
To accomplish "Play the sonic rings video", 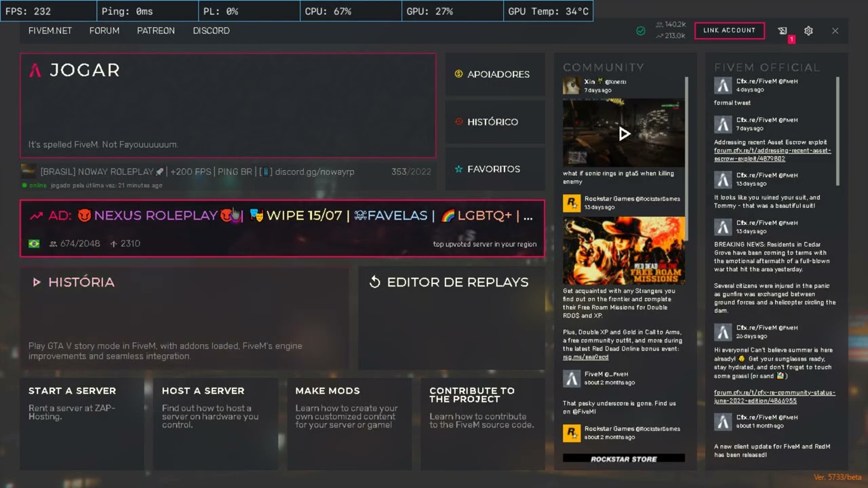I will click(x=624, y=134).
